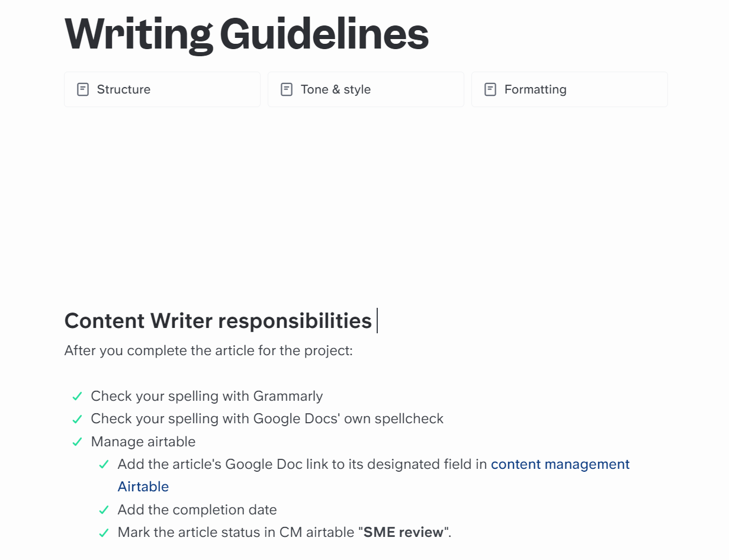Viewport: 729px width, 560px height.
Task: Click the 'Check your spelling with Grammarly' text
Action: pos(207,397)
